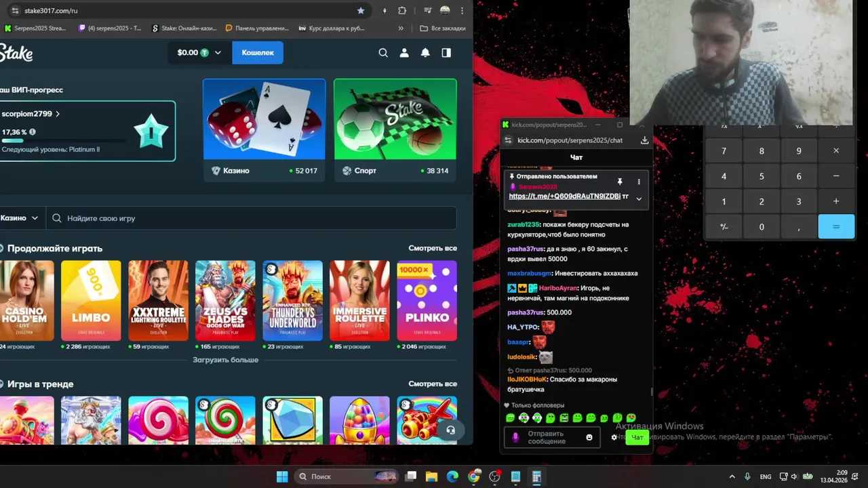Click the Кошелек button
868x488 pixels.
258,53
